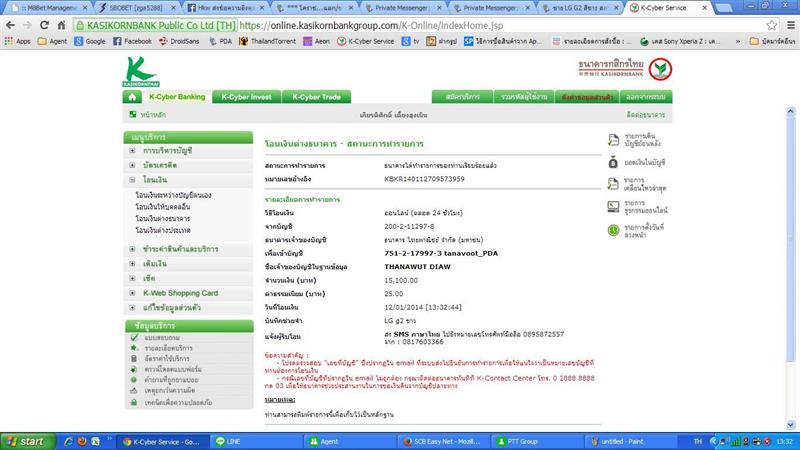Open international transfer link in menu
800x450 pixels.
pos(163,231)
